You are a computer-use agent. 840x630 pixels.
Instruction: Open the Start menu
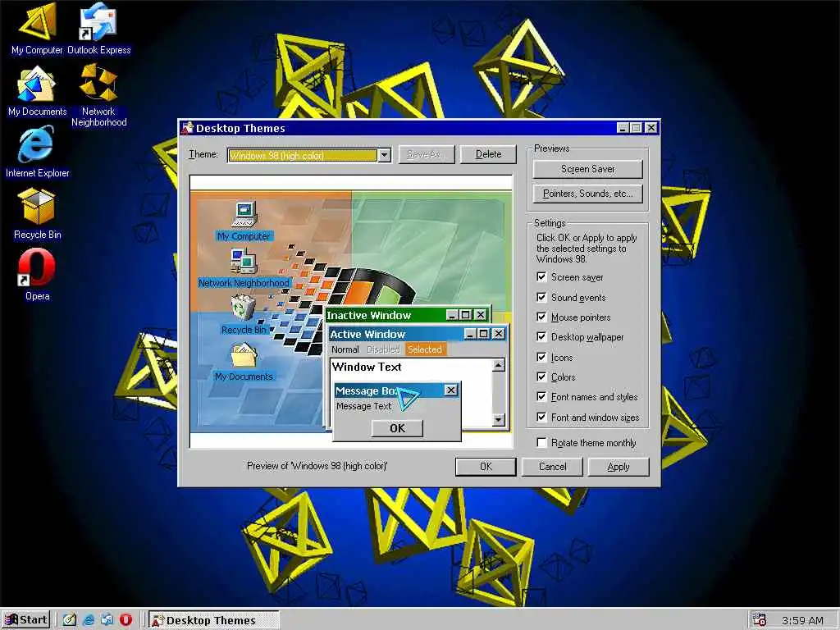[26, 620]
